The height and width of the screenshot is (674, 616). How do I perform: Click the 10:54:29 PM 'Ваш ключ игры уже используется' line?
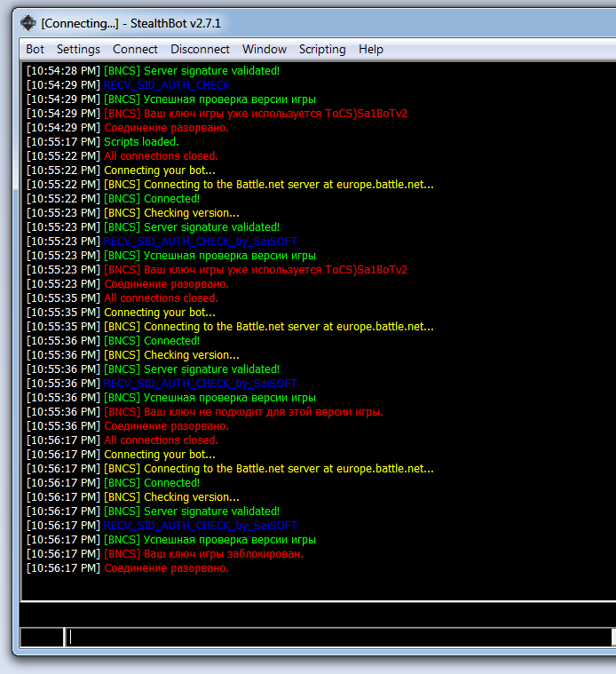tap(217, 114)
